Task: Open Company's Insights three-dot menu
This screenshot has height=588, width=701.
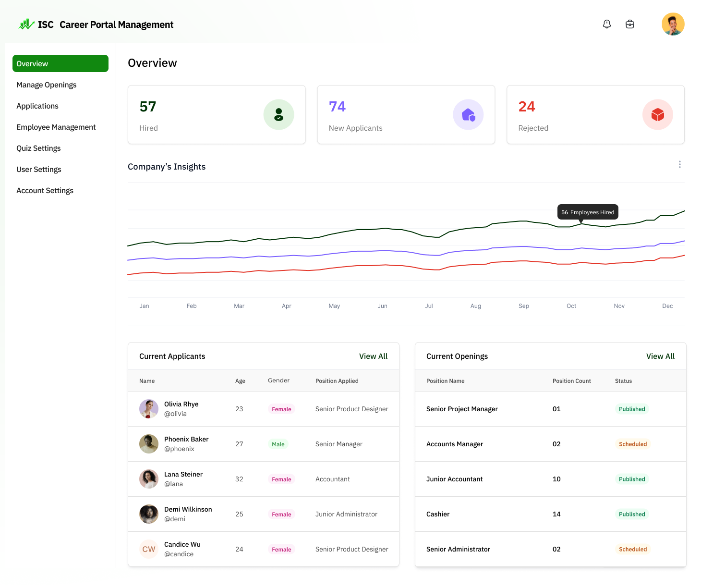Action: (679, 164)
